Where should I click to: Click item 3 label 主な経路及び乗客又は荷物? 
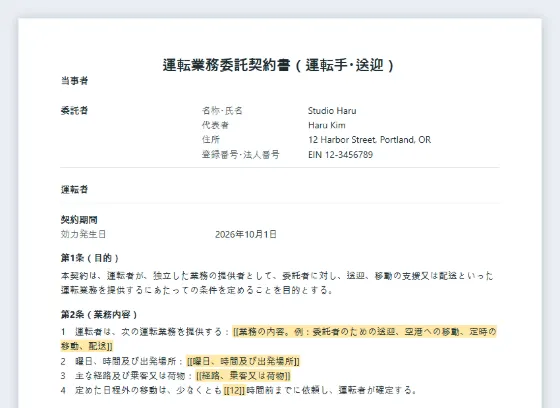(130, 376)
